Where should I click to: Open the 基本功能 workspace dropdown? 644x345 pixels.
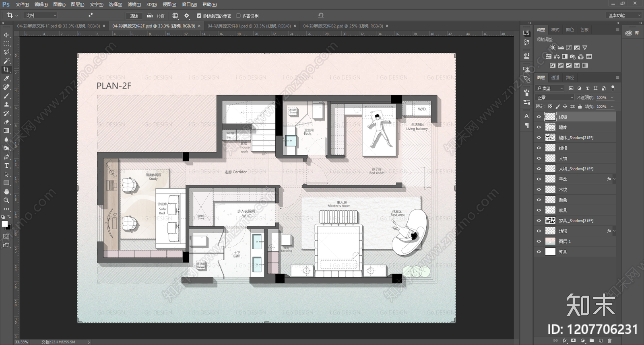coord(624,15)
